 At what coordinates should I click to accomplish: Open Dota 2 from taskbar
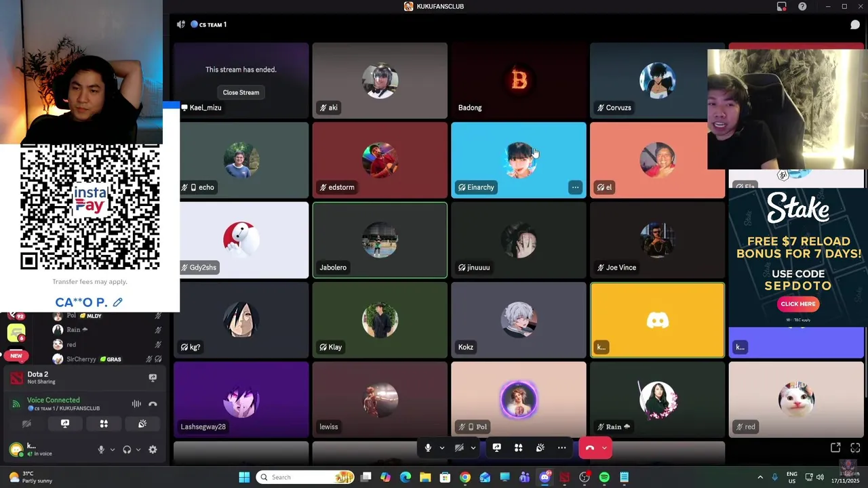point(564,477)
